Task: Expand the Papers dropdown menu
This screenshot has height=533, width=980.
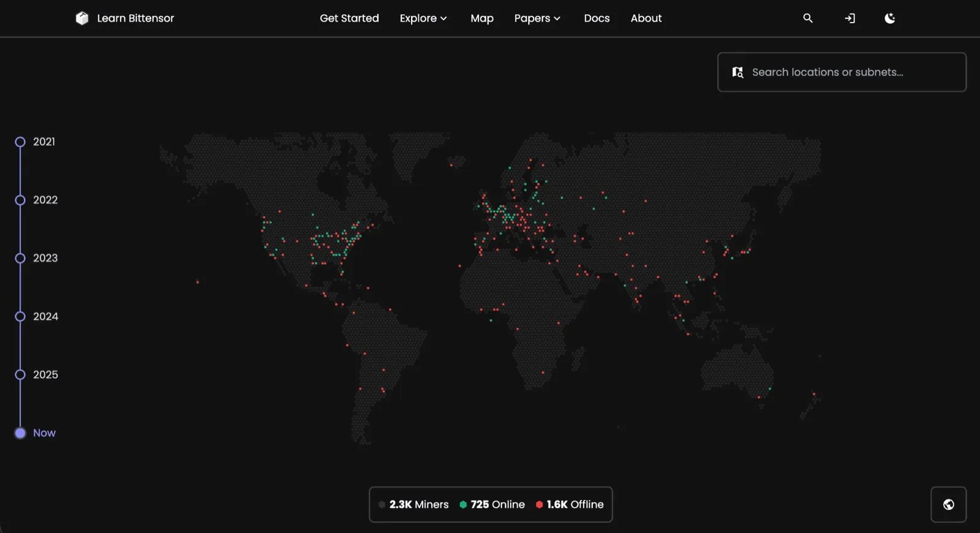Action: (537, 18)
